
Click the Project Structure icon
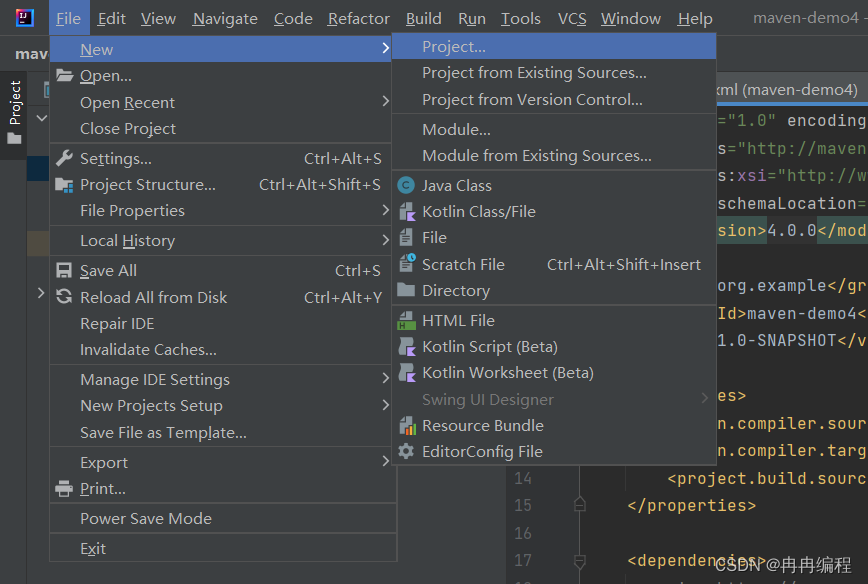(x=64, y=185)
